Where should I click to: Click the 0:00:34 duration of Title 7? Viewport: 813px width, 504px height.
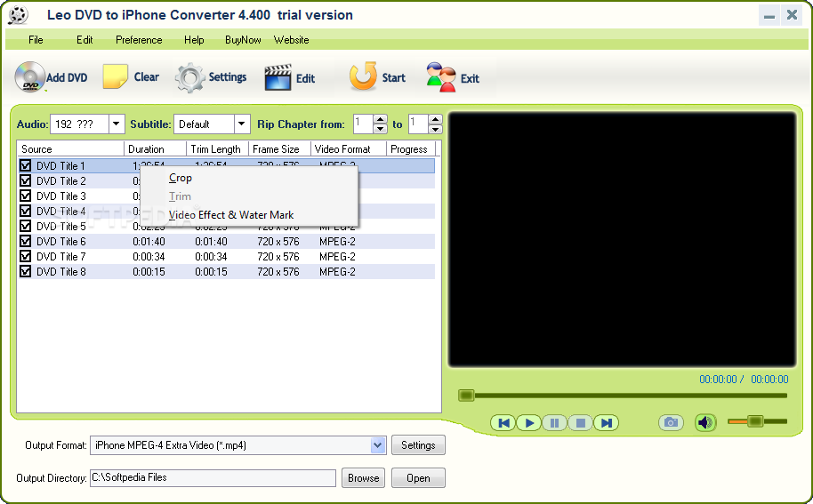[x=149, y=256]
